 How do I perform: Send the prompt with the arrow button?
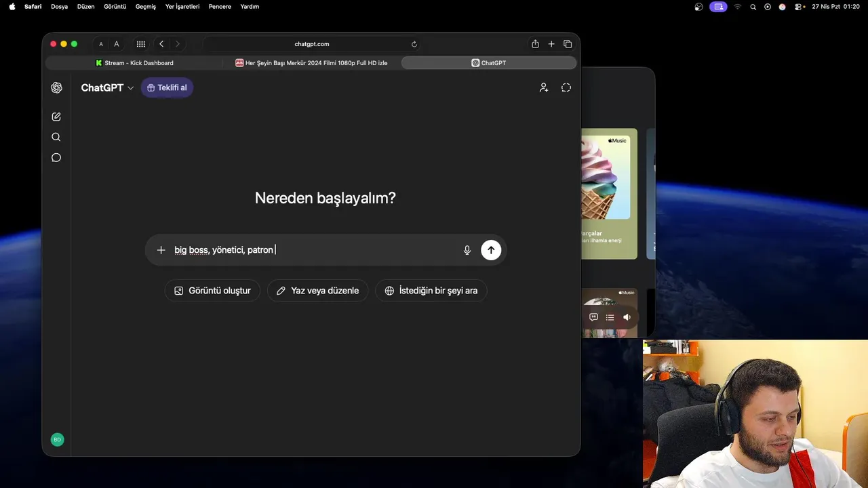coord(491,250)
